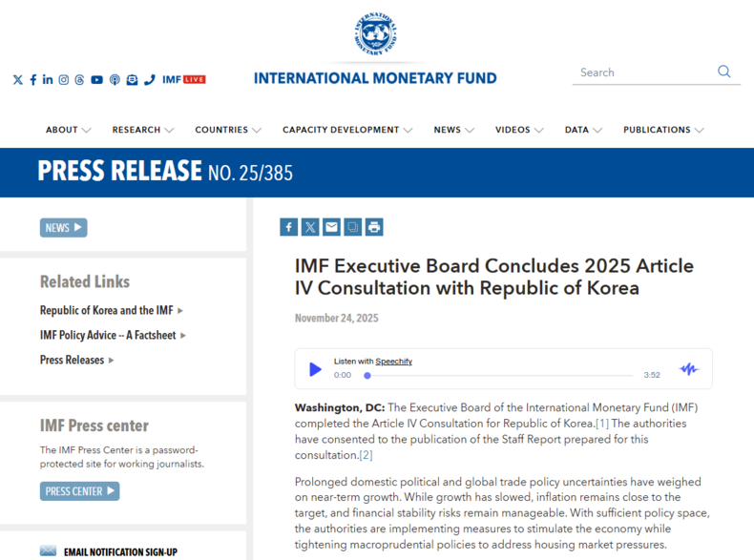This screenshot has height=560, width=754.
Task: Click the Press Center button
Action: [x=79, y=491]
